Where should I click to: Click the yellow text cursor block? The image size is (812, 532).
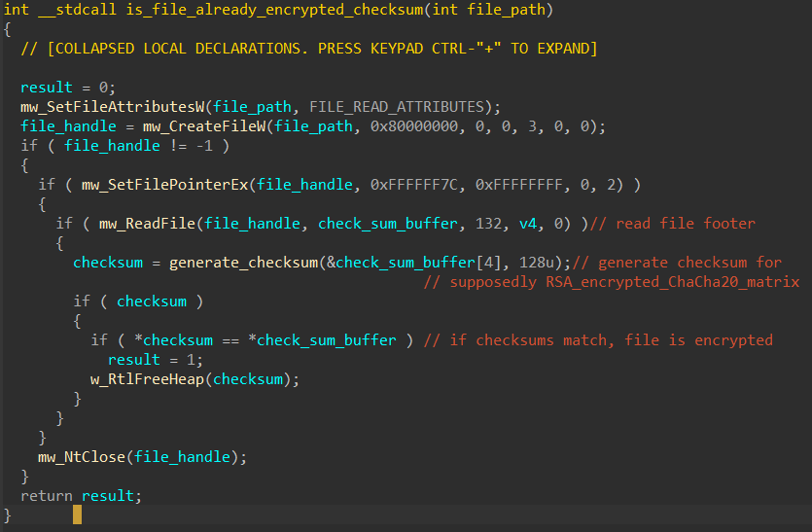click(77, 514)
